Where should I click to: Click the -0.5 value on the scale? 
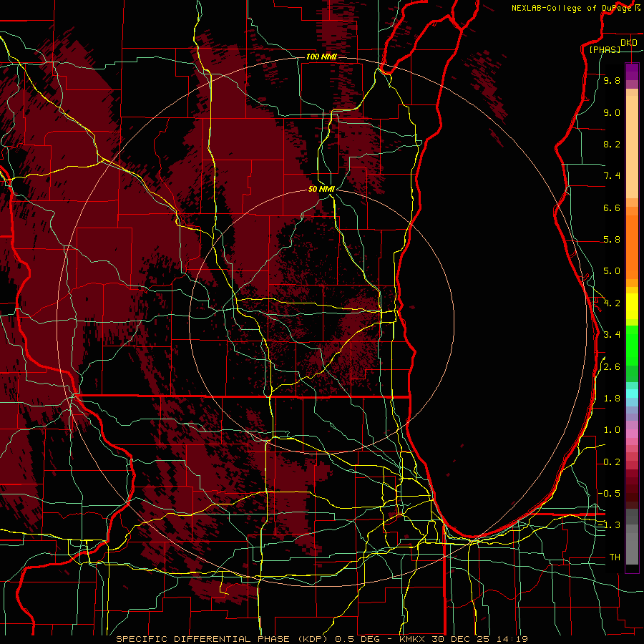[610, 494]
